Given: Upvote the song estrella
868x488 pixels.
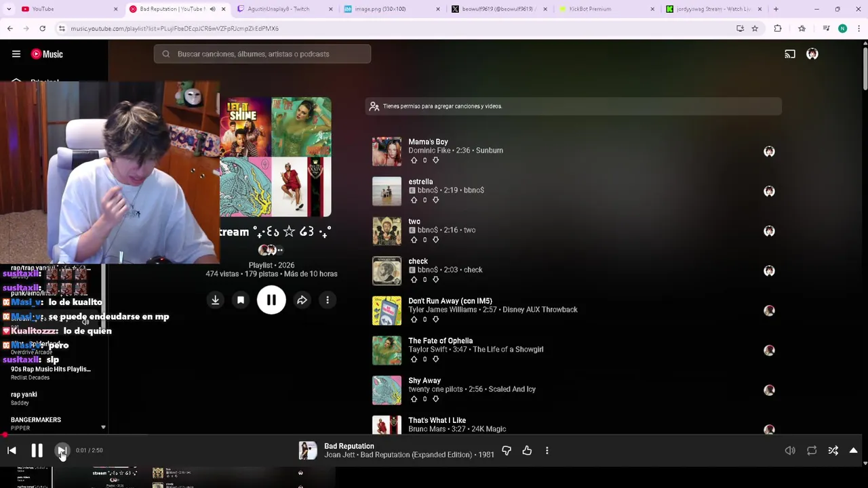Looking at the screenshot, I should pyautogui.click(x=414, y=200).
